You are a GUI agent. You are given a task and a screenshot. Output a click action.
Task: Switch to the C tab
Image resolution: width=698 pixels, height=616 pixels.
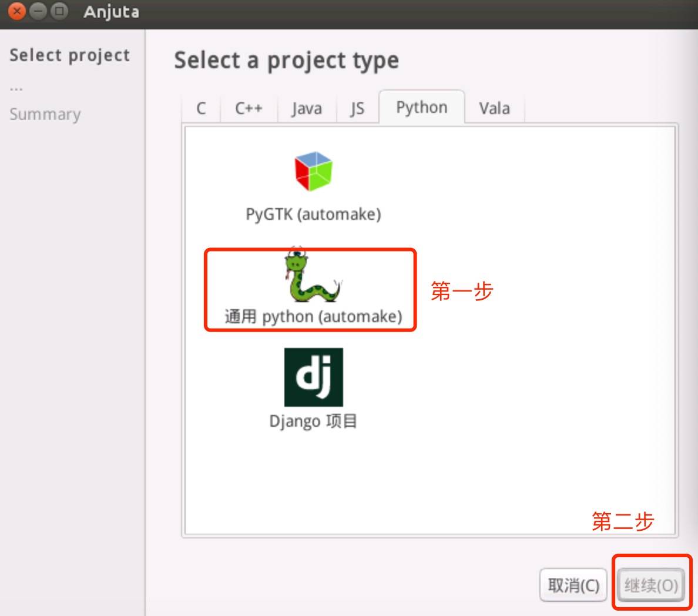click(201, 108)
